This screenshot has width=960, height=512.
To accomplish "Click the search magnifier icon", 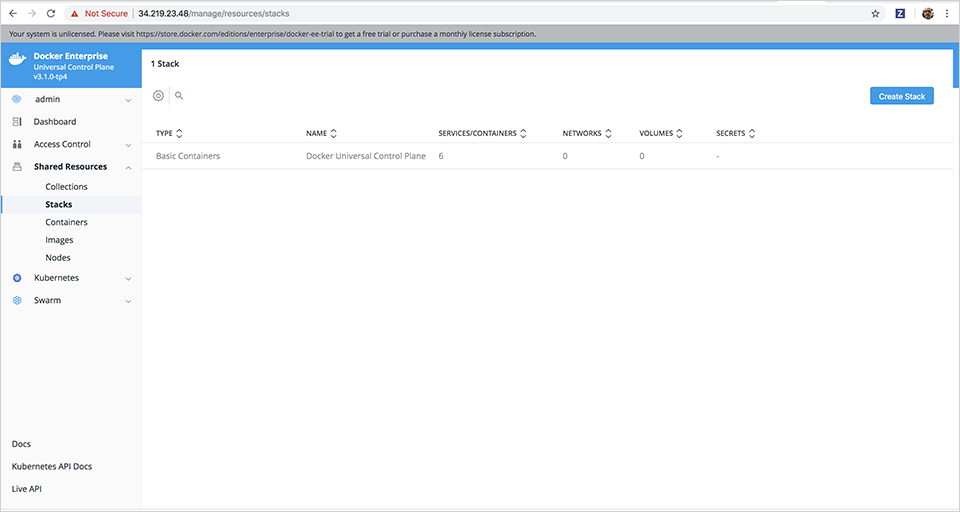I will pos(179,96).
